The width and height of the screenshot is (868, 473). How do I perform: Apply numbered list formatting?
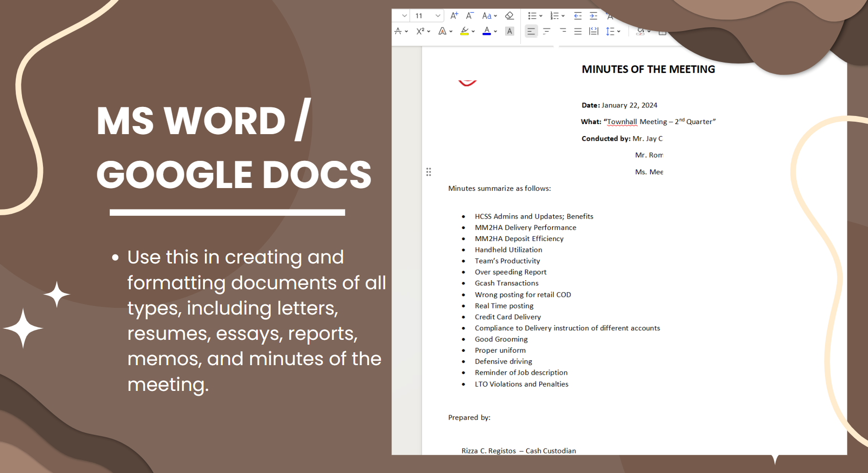[x=554, y=16]
